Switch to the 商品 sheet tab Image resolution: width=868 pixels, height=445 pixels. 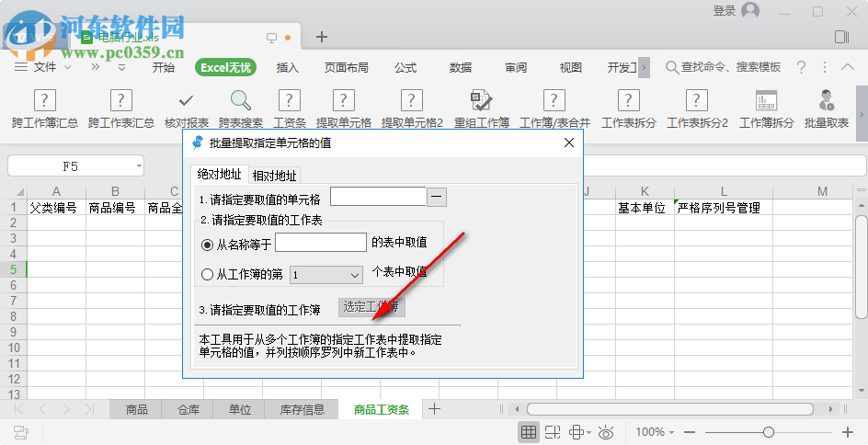[136, 409]
